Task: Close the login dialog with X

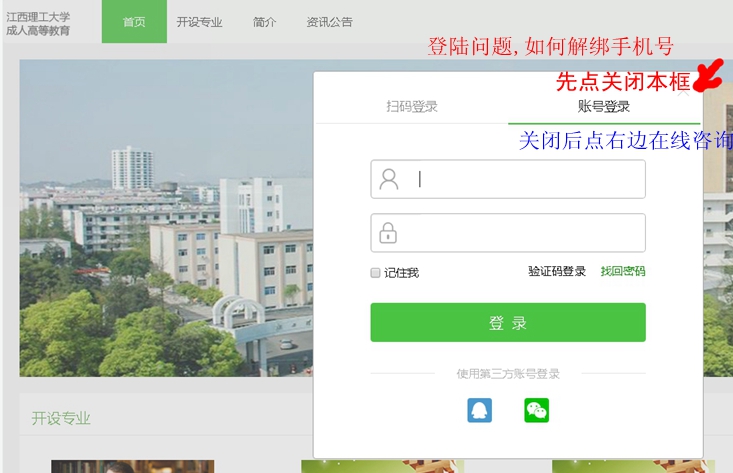Action: [x=683, y=93]
